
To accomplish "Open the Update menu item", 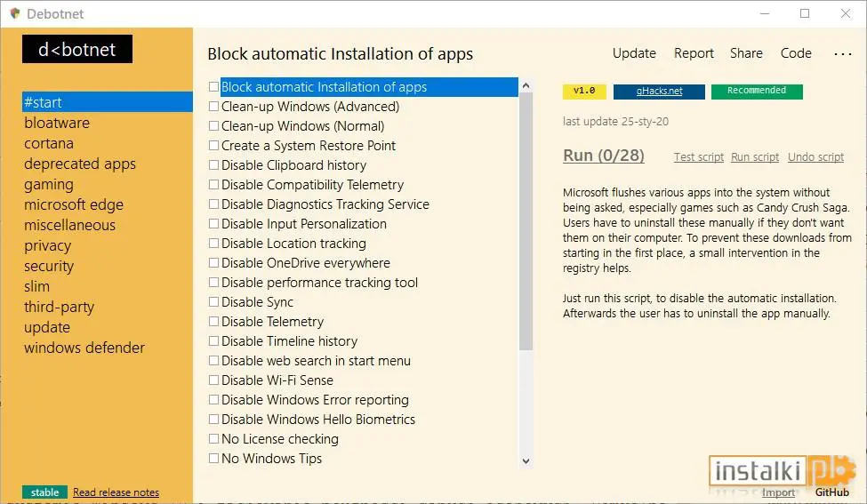I will pos(634,53).
